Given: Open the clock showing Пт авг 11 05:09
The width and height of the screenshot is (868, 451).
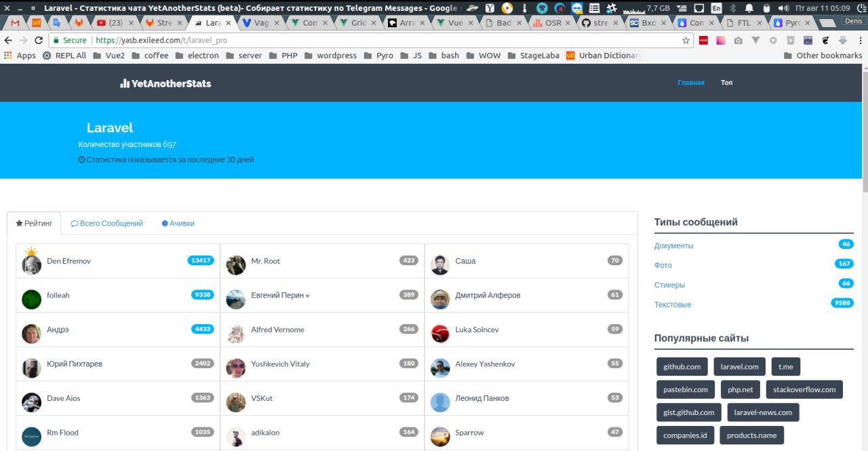Looking at the screenshot, I should tap(822, 8).
